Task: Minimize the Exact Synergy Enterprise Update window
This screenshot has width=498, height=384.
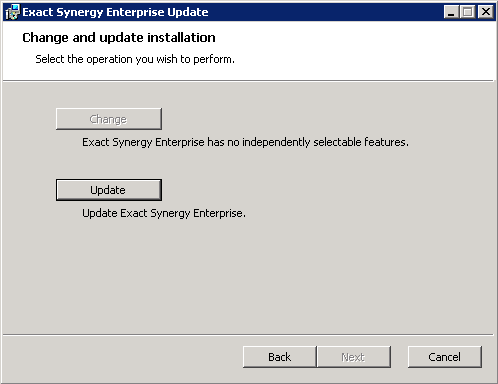Action: pos(451,12)
